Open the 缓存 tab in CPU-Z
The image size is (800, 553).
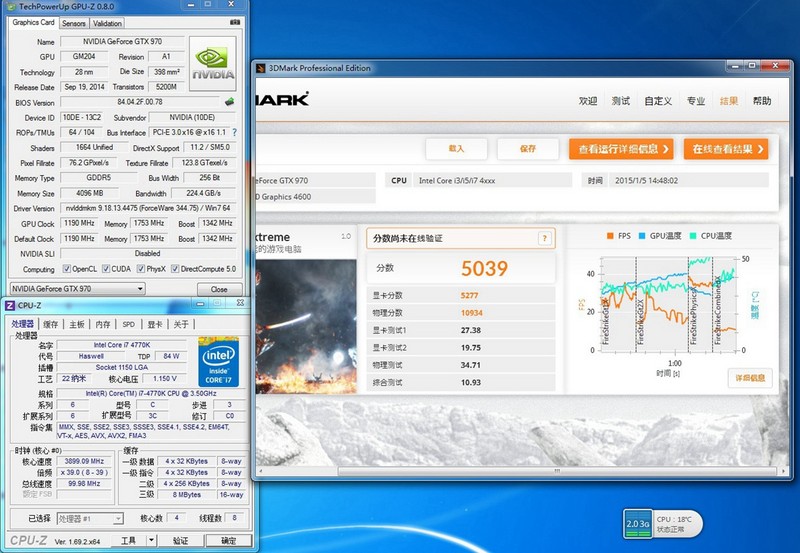click(51, 324)
